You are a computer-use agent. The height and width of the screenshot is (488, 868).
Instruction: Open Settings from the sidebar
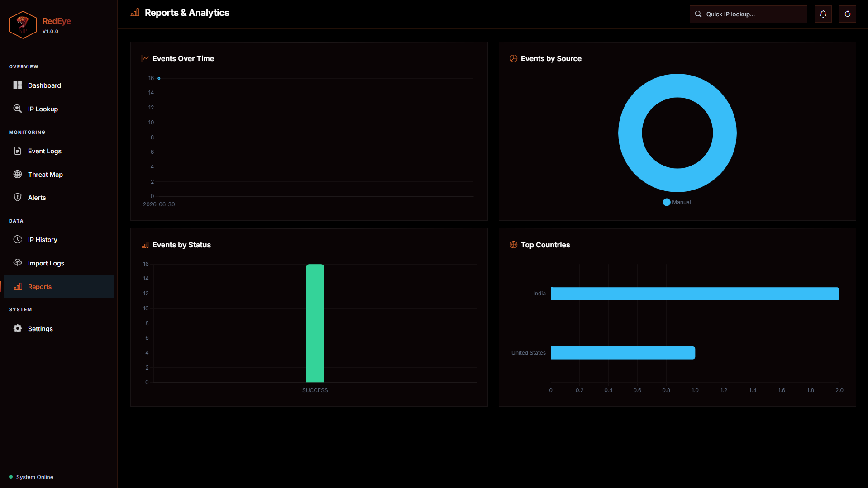(x=58, y=329)
